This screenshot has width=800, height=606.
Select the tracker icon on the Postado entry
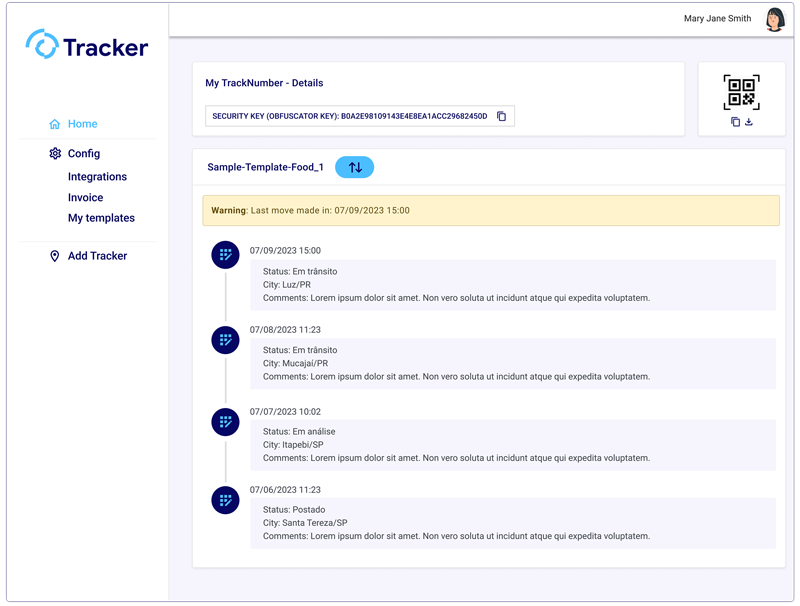pyautogui.click(x=225, y=500)
